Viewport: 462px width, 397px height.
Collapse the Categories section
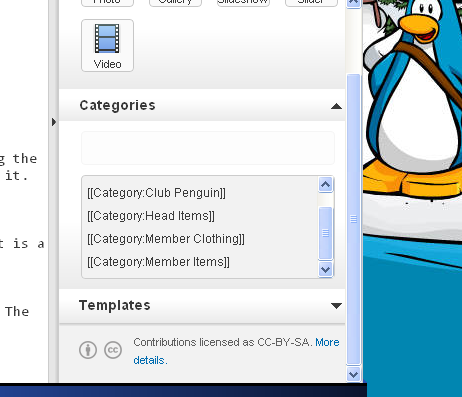336,106
